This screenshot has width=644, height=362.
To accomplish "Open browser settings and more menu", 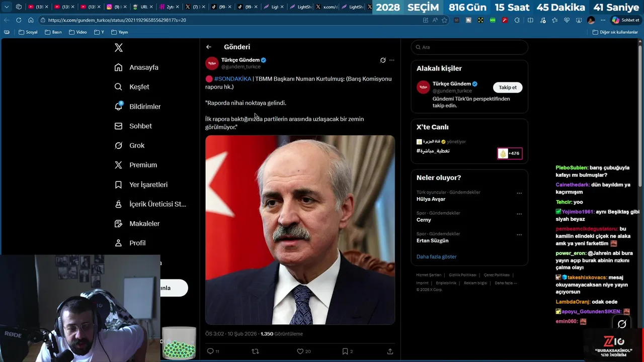I will tap(603, 20).
